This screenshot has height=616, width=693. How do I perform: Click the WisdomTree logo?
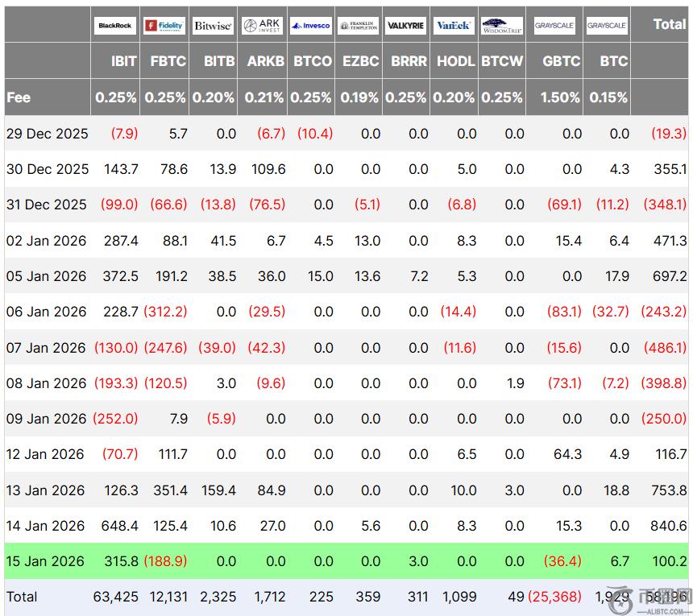[502, 26]
